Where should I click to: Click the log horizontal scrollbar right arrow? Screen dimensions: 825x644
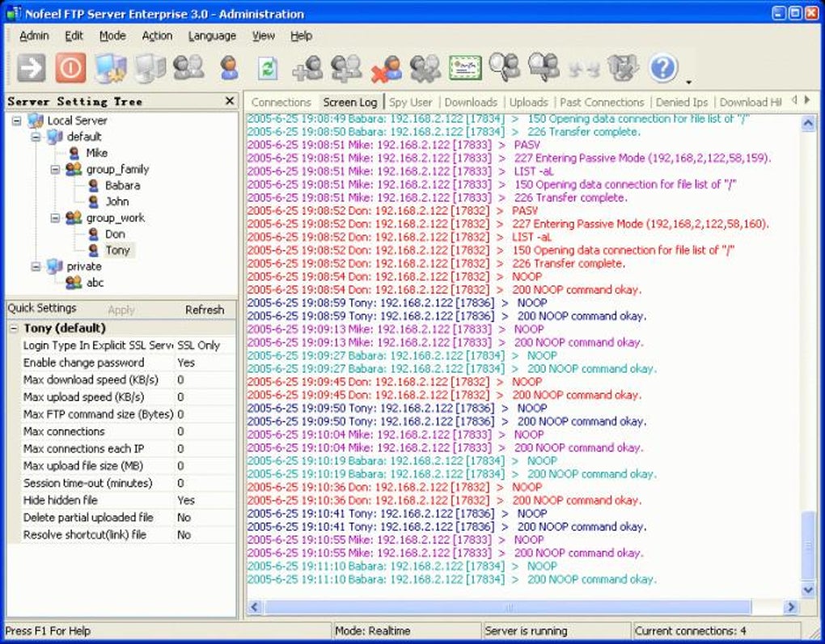click(791, 607)
